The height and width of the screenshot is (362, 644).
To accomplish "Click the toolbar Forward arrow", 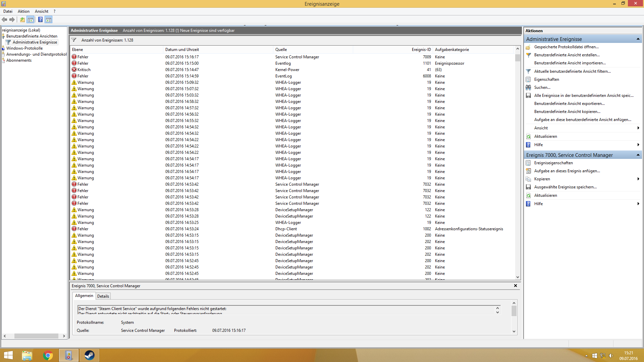I will click(x=12, y=20).
